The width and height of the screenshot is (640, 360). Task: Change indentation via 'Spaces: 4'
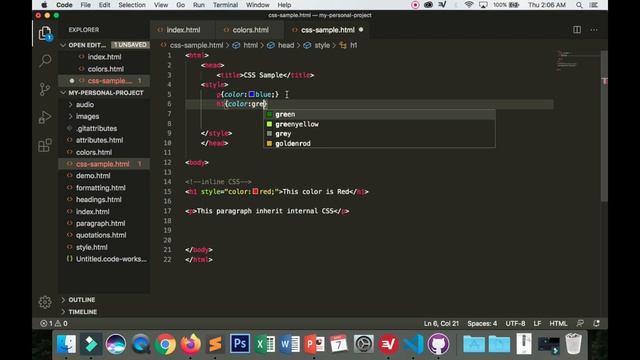click(x=482, y=324)
